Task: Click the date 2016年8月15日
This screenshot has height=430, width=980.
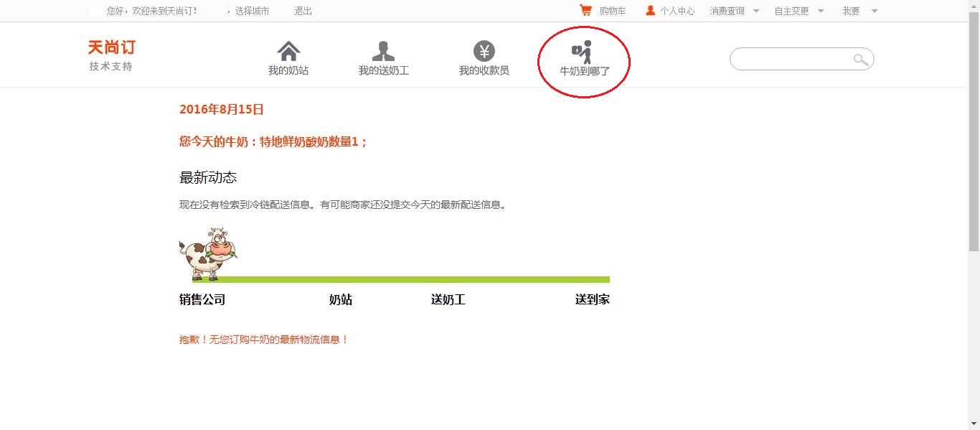Action: tap(222, 109)
